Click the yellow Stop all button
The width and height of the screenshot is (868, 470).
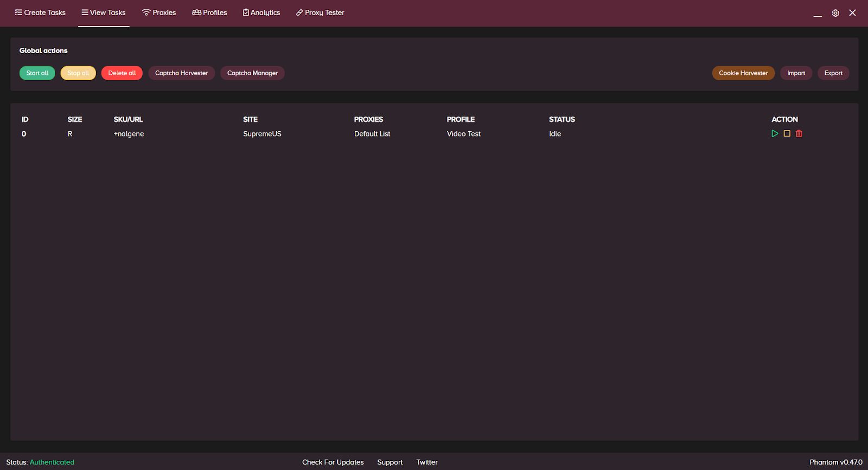click(x=78, y=73)
